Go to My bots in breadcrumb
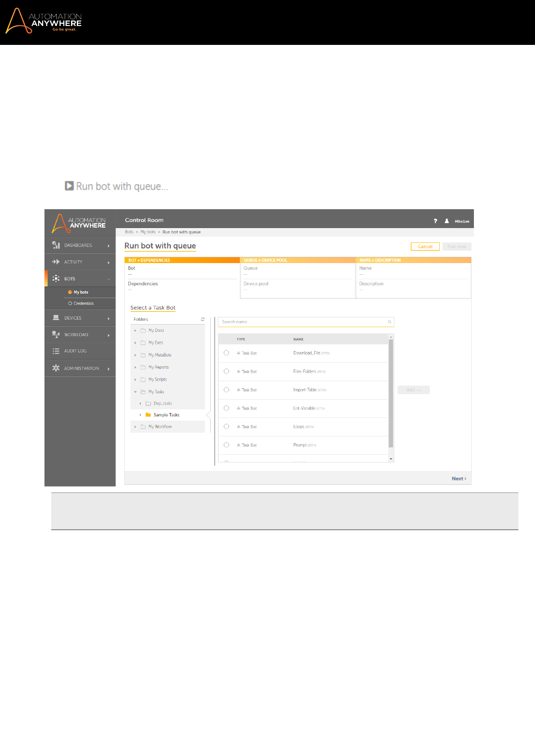The width and height of the screenshot is (535, 756). point(148,232)
